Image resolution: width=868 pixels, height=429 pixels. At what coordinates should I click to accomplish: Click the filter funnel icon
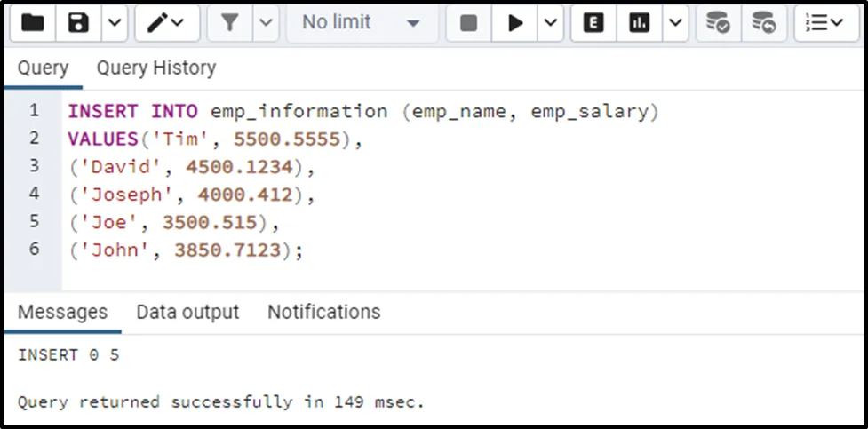point(231,24)
